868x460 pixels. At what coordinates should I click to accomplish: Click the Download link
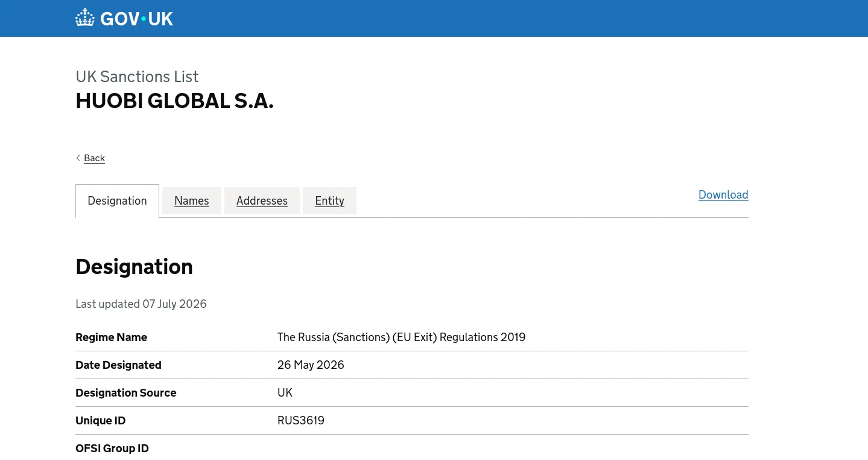tap(723, 195)
